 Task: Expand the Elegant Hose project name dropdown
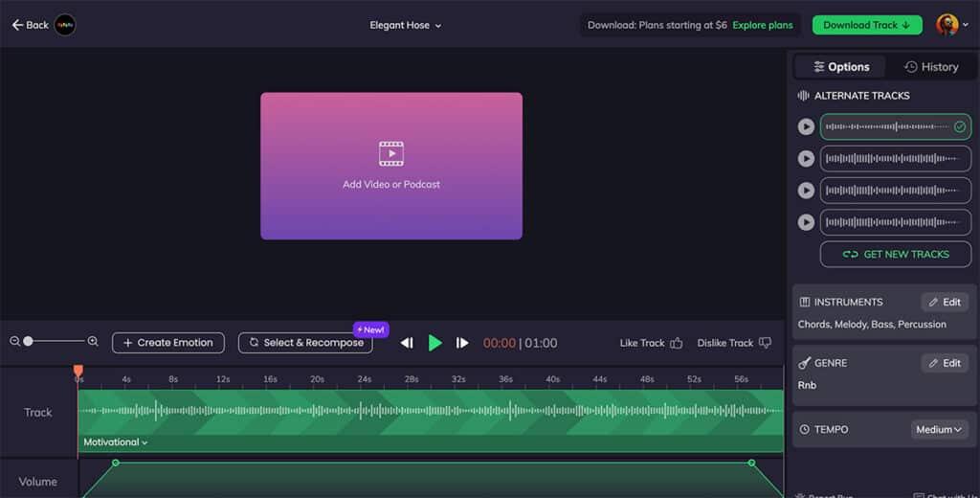pyautogui.click(x=405, y=26)
